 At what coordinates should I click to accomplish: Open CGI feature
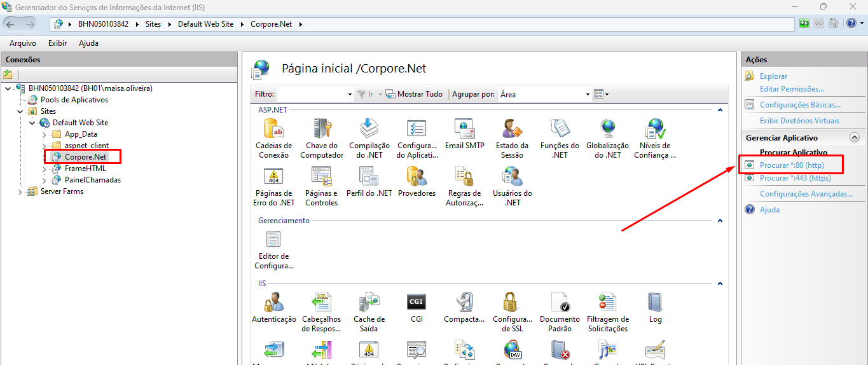pyautogui.click(x=417, y=308)
